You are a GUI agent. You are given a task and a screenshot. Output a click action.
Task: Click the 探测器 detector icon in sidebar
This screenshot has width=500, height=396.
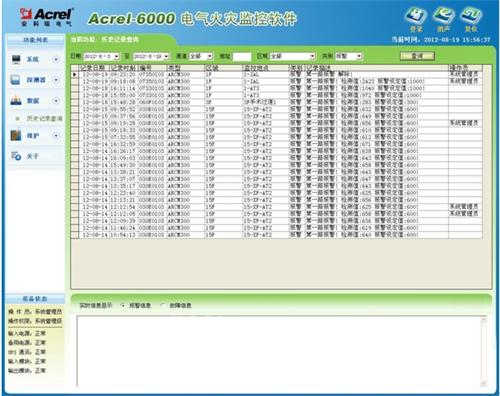pos(15,80)
